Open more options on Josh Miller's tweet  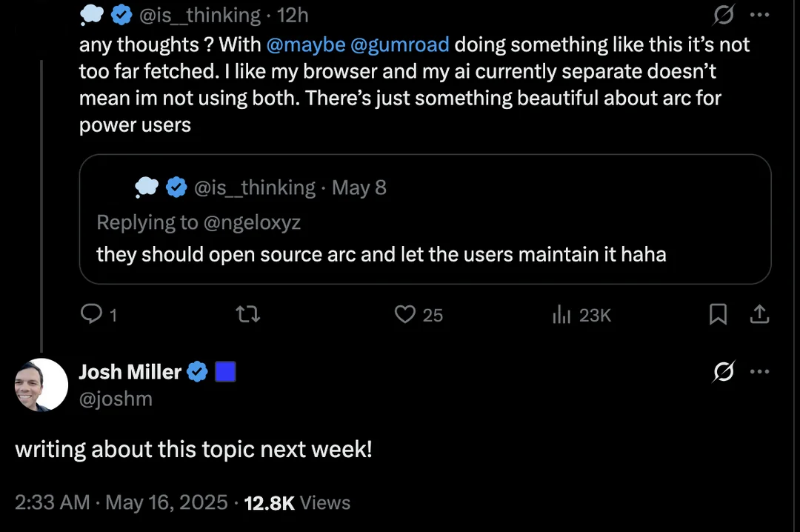pos(759,372)
